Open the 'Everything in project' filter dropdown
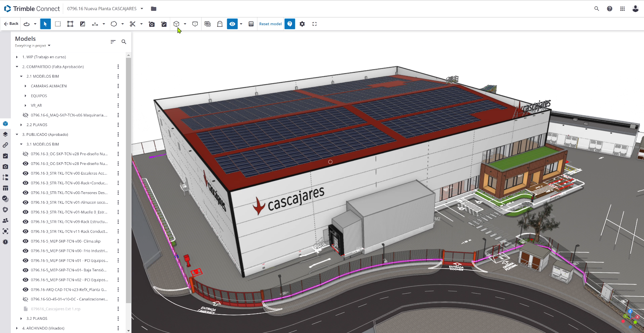Image resolution: width=644 pixels, height=333 pixels. [x=33, y=46]
